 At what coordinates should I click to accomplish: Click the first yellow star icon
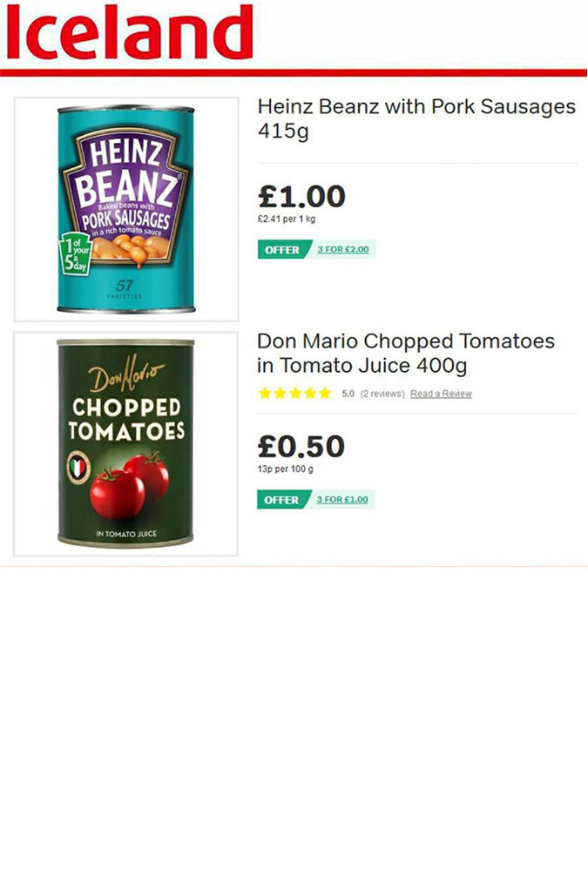(x=265, y=394)
